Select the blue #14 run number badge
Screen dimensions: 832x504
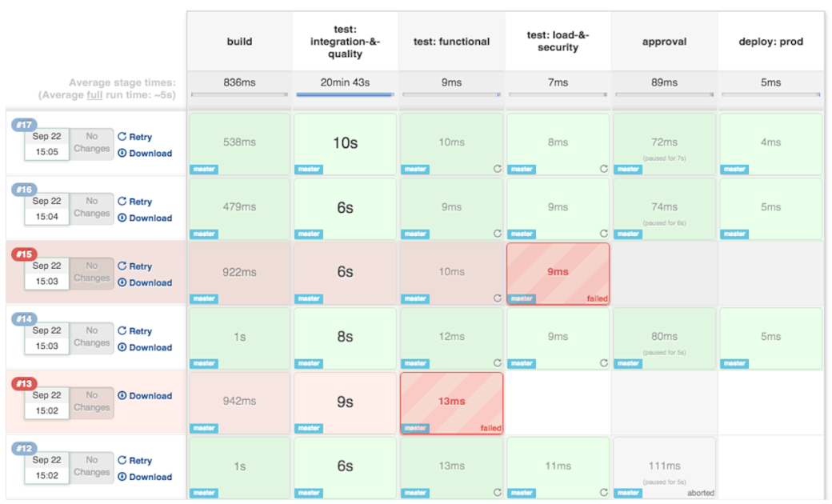point(22,318)
